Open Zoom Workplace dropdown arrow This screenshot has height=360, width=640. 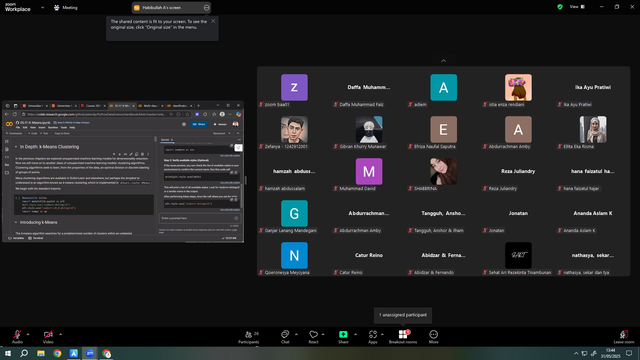42,7
